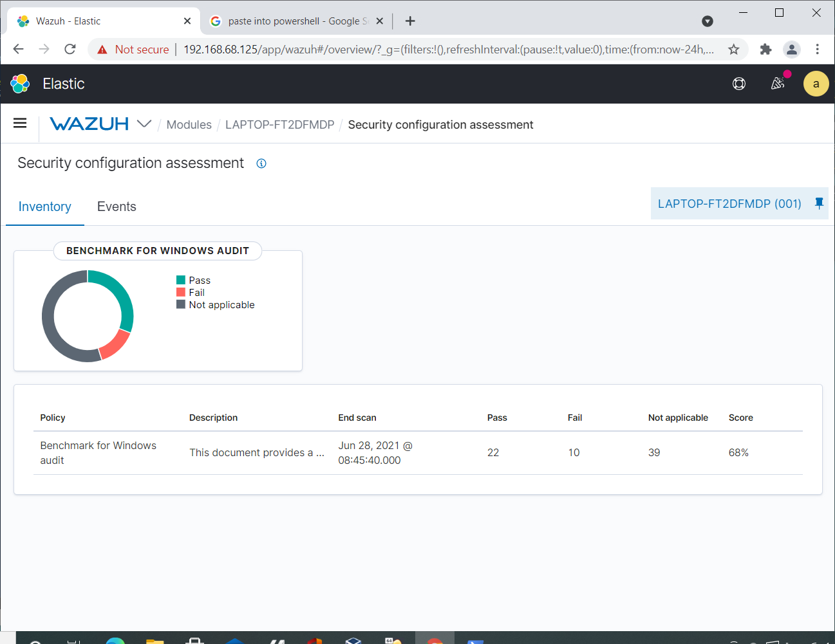Click the 'This document provides a ...' description
The image size is (835, 644).
tap(257, 453)
